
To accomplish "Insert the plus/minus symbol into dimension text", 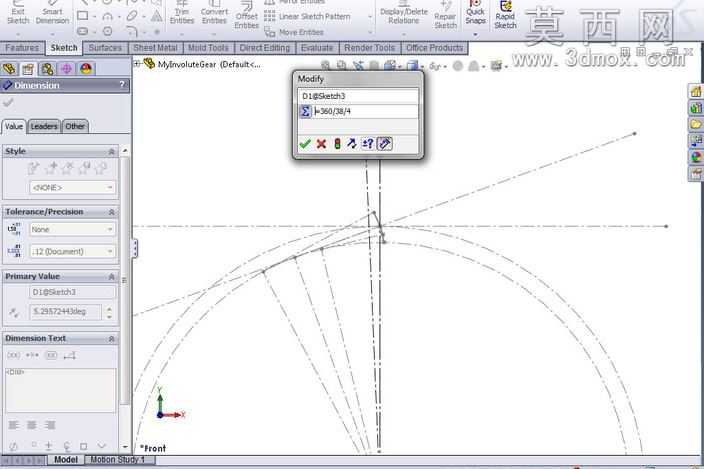I will click(48, 446).
